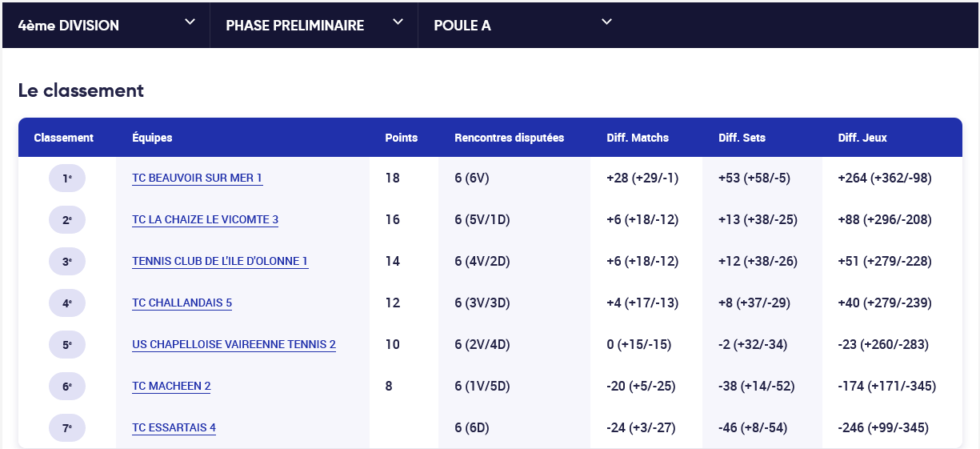Screen dimensions: 980x449
Task: Expand the 4ème DIVISION dropdown
Action: pyautogui.click(x=69, y=26)
